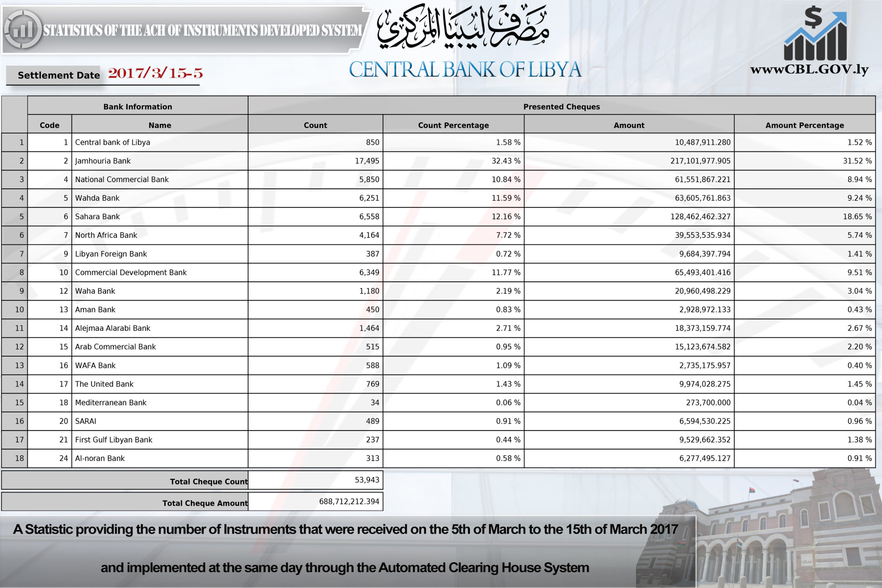Click the bar chart statistics icon in banner
882x588 pixels.
pos(22,30)
